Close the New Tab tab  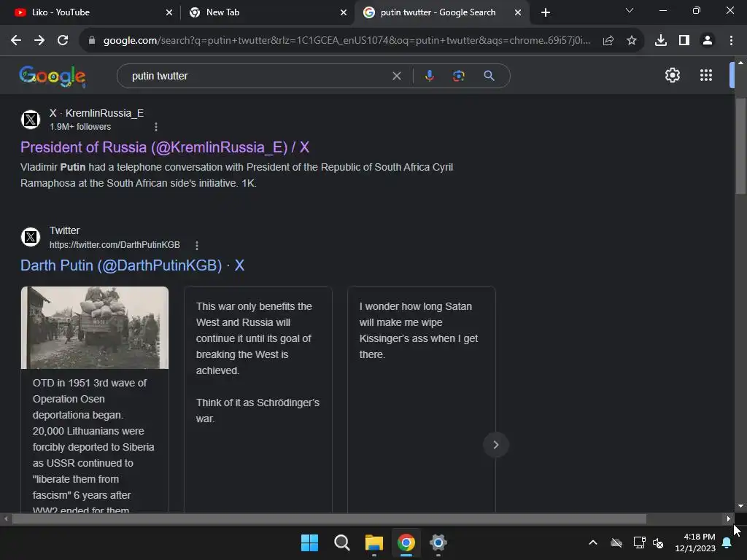coord(343,12)
